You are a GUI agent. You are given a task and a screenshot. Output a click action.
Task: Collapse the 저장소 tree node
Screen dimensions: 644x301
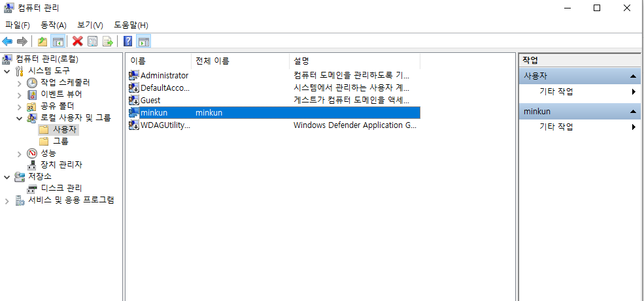(x=7, y=177)
